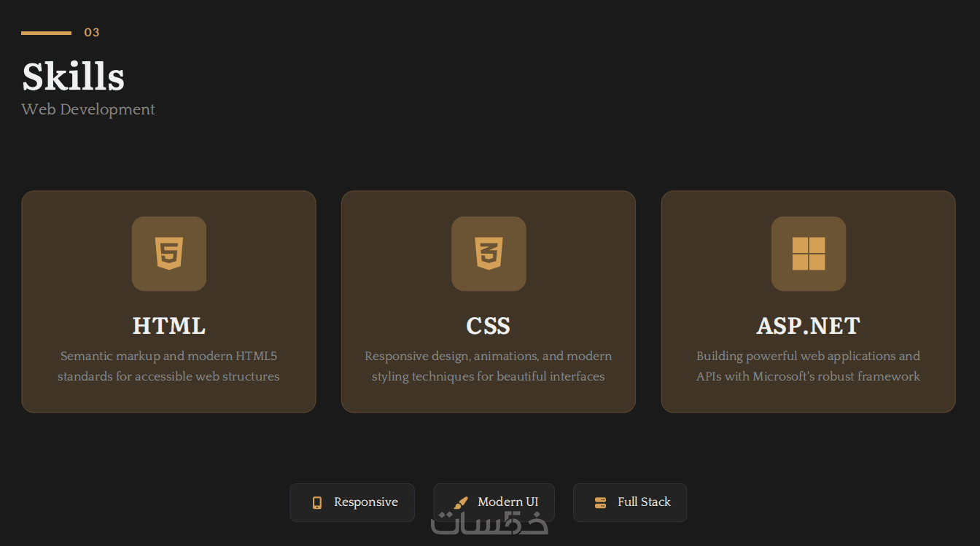This screenshot has height=546, width=980.
Task: Select the Modern UI badge label
Action: pos(507,502)
